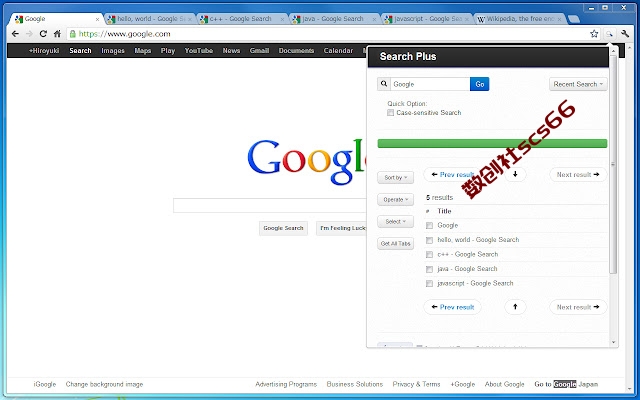Reload the page with the refresh icon
This screenshot has height=400, width=640.
click(43, 34)
